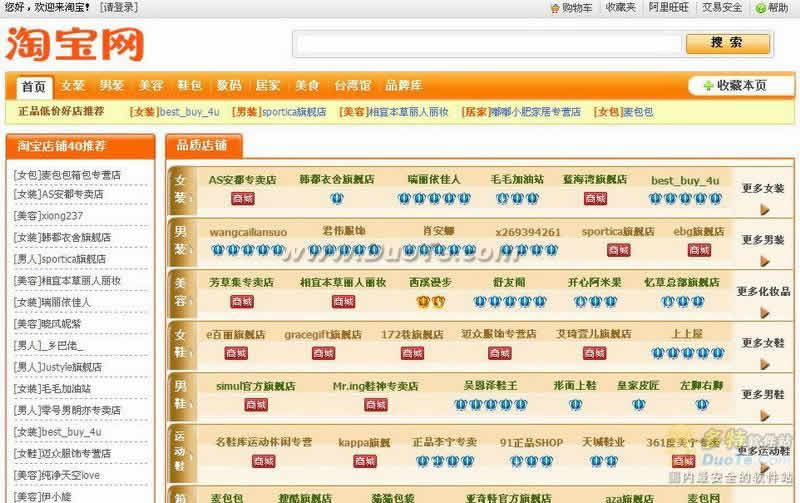This screenshot has height=503, width=800.
Task: Open the 美容 navigation tab
Action: click(x=151, y=85)
